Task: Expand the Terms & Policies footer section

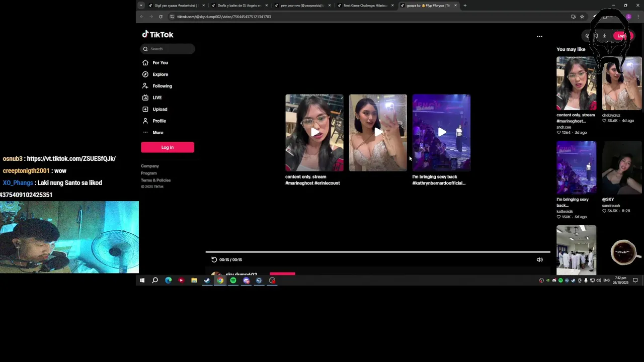Action: 156,180
